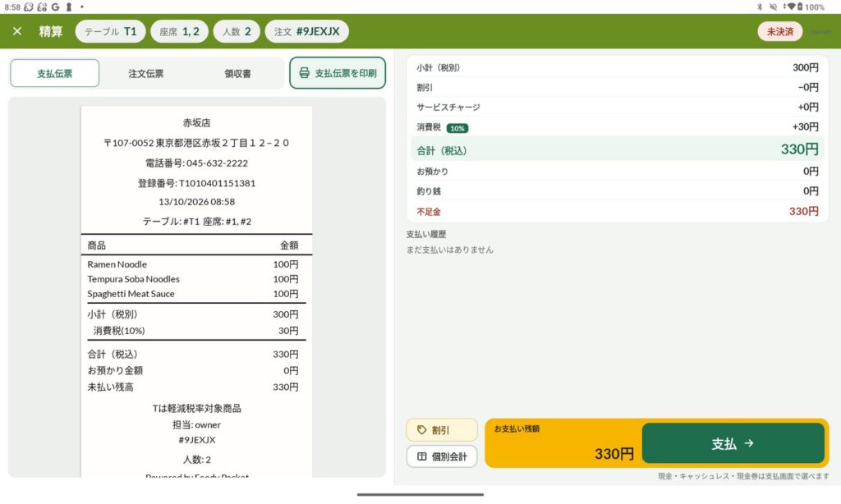Switch to the 注文伝票 tab
Viewport: 841px width, 504px height.
coord(146,73)
